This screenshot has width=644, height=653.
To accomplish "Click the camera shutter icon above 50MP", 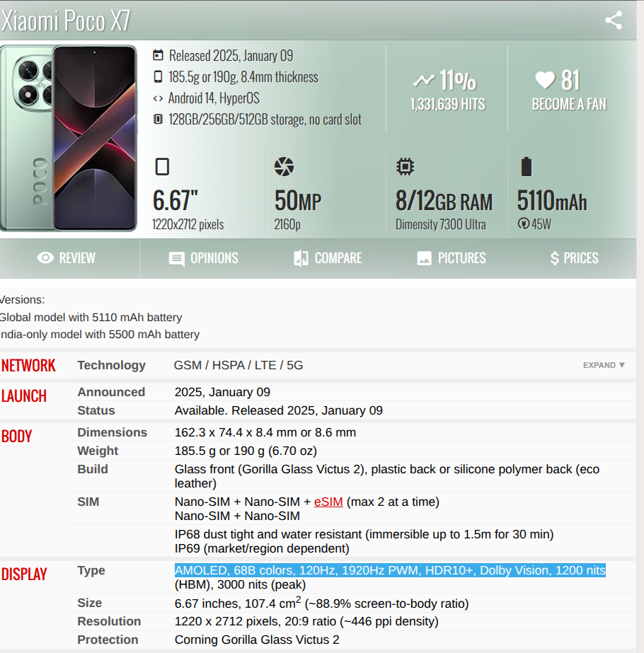I will pos(284,166).
